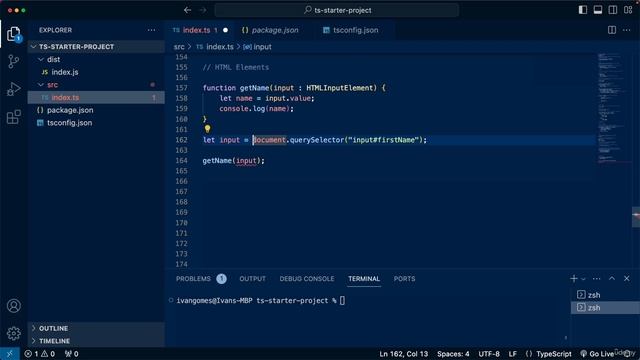Open the PROBLEMS panel tab
The image size is (640, 360).
[x=201, y=279]
